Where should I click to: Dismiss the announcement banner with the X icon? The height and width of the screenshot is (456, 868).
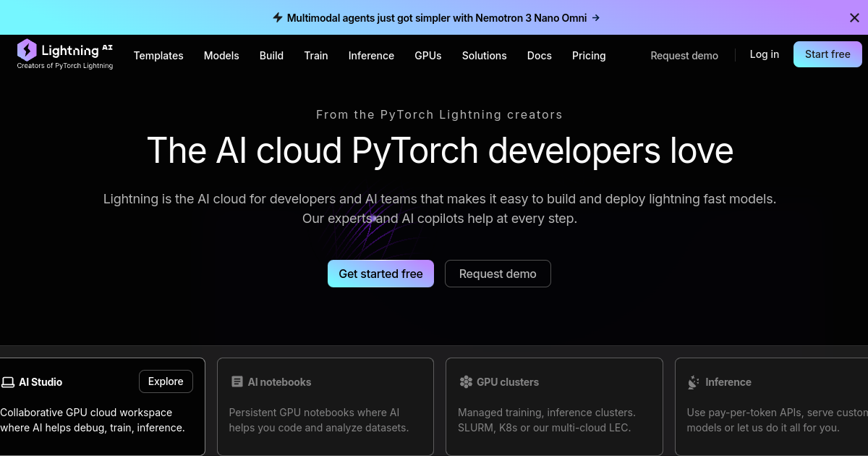tap(854, 18)
